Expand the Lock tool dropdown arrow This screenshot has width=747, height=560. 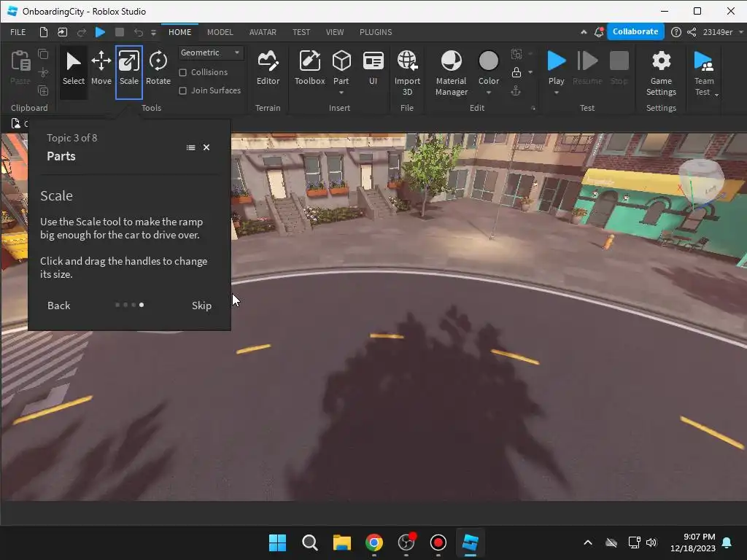pyautogui.click(x=530, y=72)
